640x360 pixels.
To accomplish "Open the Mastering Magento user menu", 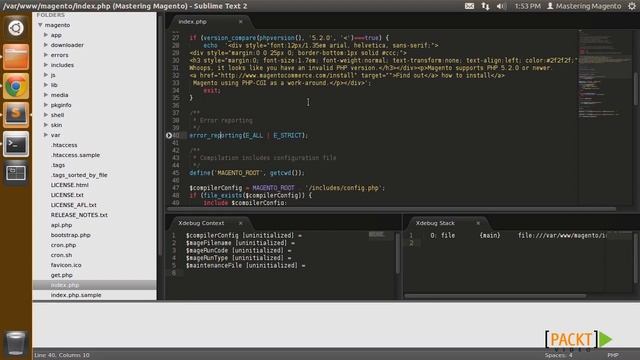I will (584, 6).
